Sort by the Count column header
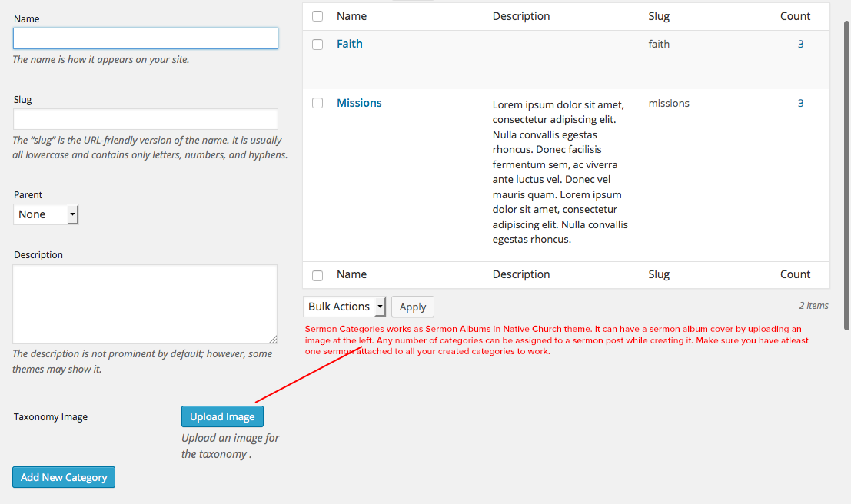This screenshot has height=504, width=851. (795, 16)
